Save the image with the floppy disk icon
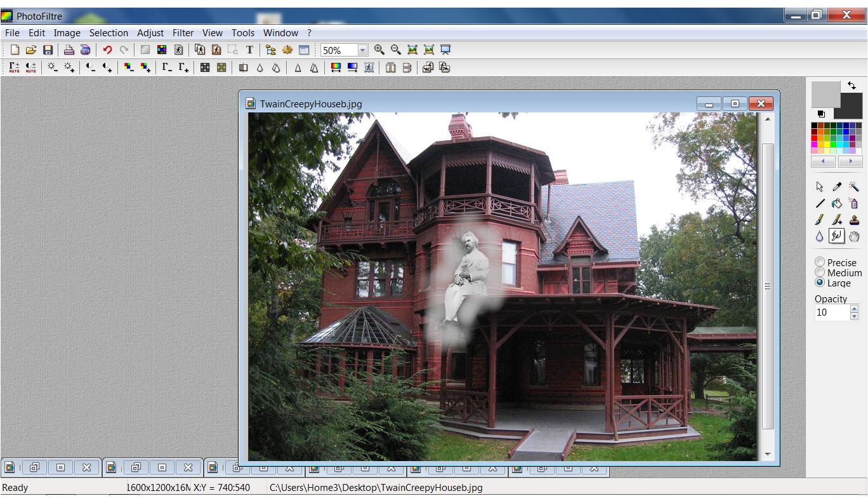Viewport: 868px width, 503px height. (x=48, y=50)
